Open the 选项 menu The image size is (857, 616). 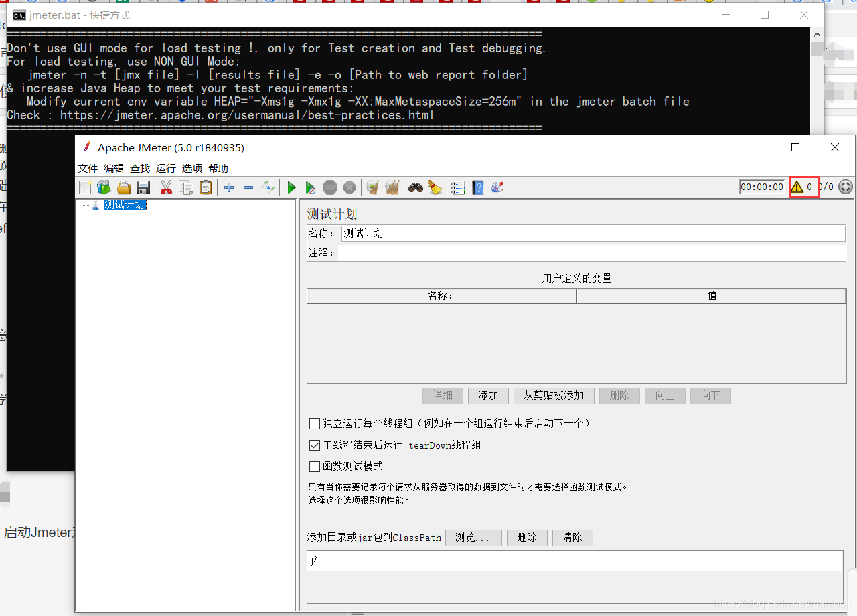coord(192,168)
